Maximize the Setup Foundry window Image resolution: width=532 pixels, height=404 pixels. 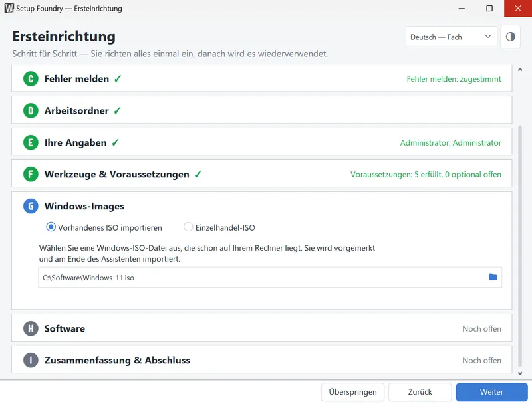(x=489, y=8)
